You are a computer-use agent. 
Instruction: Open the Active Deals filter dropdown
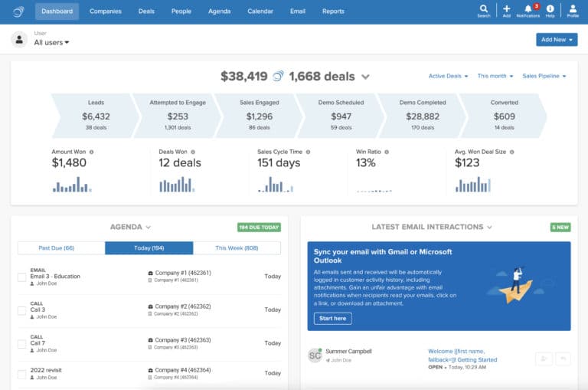[x=448, y=76]
